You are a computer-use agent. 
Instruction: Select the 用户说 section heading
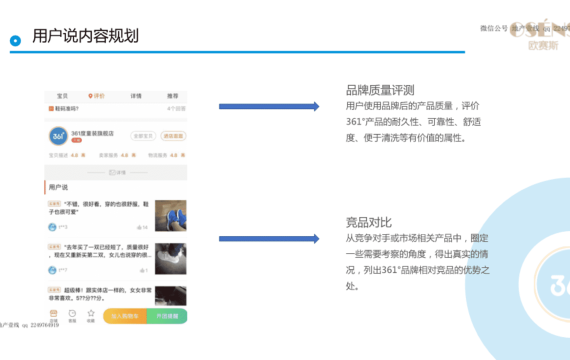click(x=58, y=187)
